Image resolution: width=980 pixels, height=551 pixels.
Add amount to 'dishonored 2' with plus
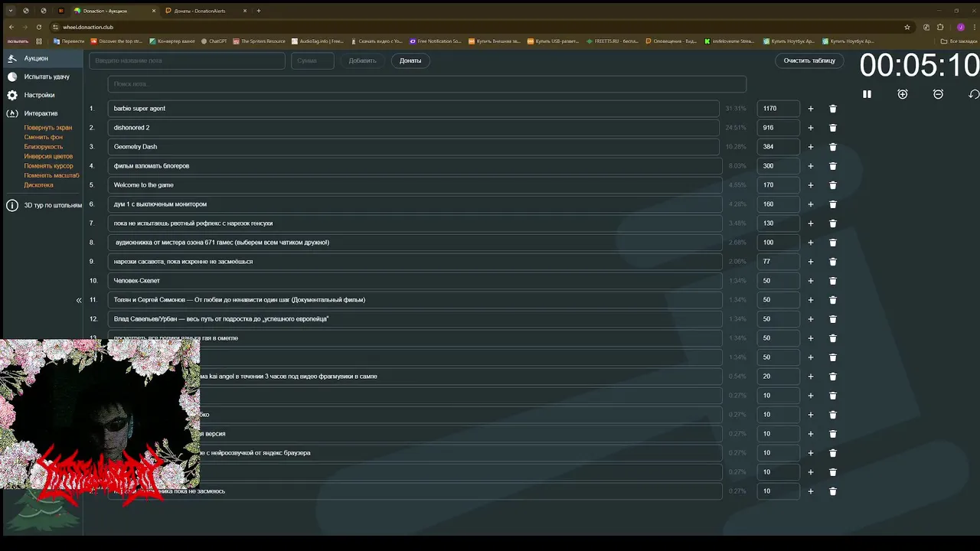pyautogui.click(x=811, y=128)
